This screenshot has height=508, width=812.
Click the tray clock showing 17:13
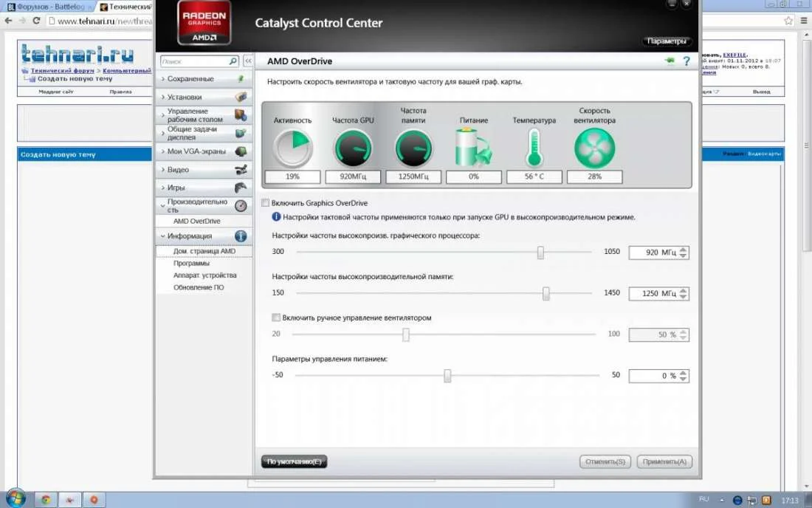tap(790, 500)
